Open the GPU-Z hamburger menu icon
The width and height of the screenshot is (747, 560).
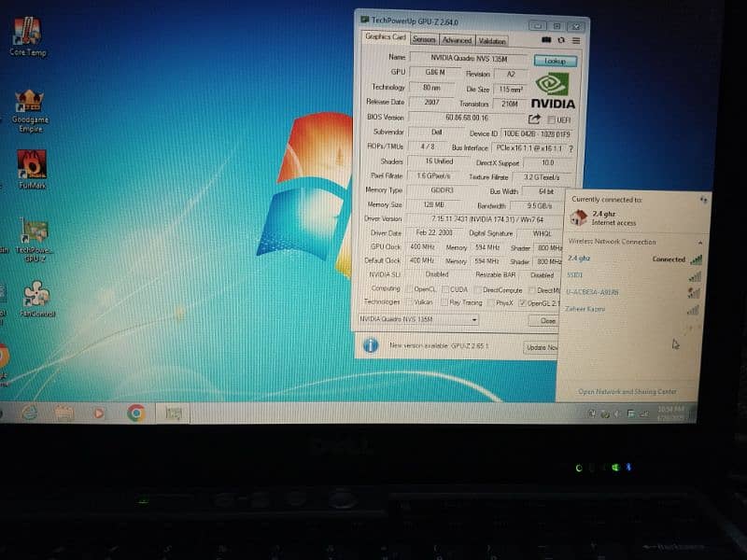click(x=576, y=41)
